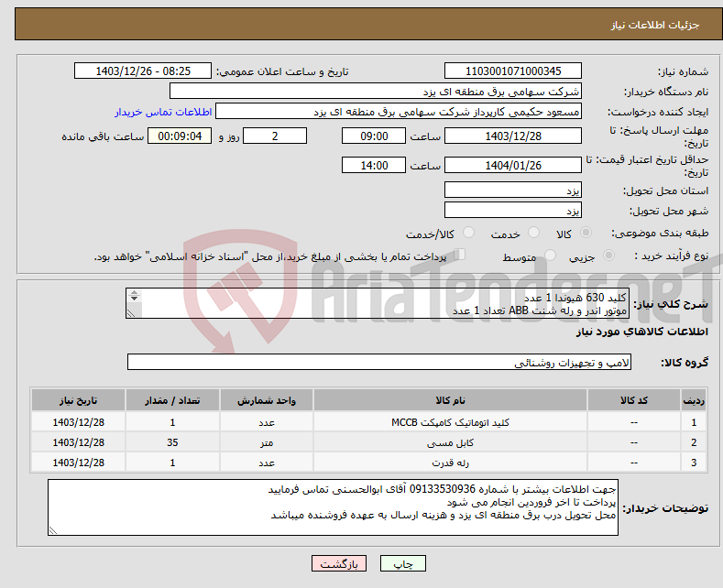The width and height of the screenshot is (723, 588).
Task: Click row number 1 cell
Action: click(x=694, y=422)
